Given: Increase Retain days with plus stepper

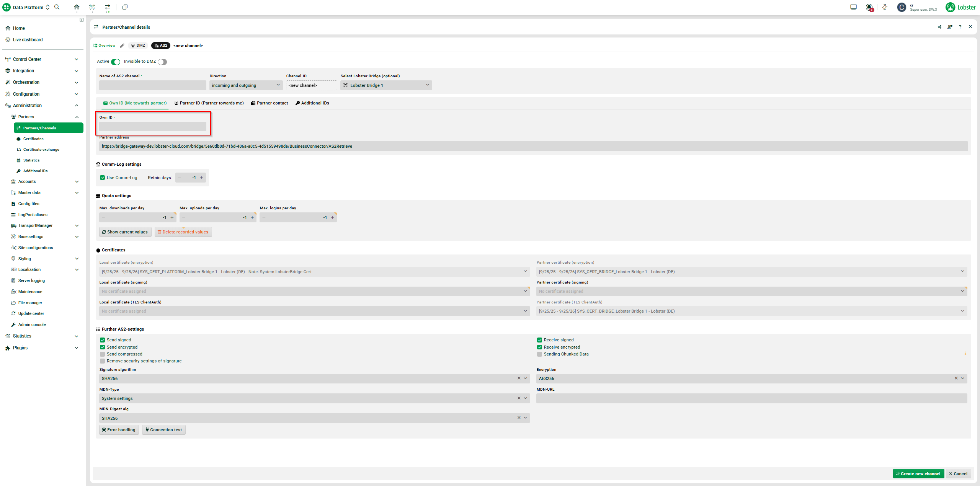Looking at the screenshot, I should click(x=201, y=178).
